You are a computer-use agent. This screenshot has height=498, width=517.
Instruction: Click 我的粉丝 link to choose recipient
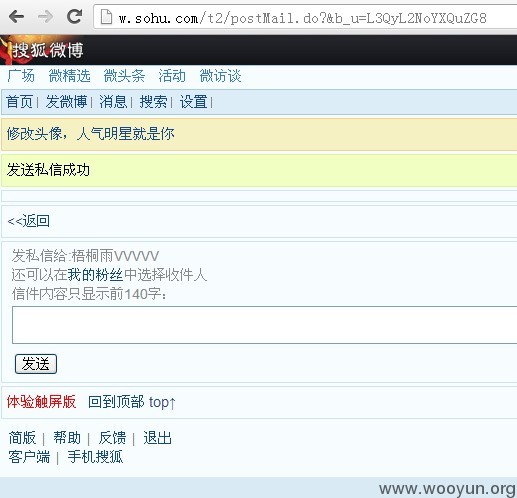point(95,275)
